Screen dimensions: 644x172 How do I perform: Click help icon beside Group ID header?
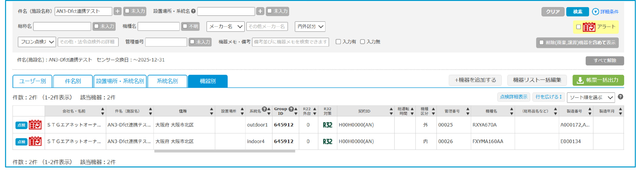(291, 109)
